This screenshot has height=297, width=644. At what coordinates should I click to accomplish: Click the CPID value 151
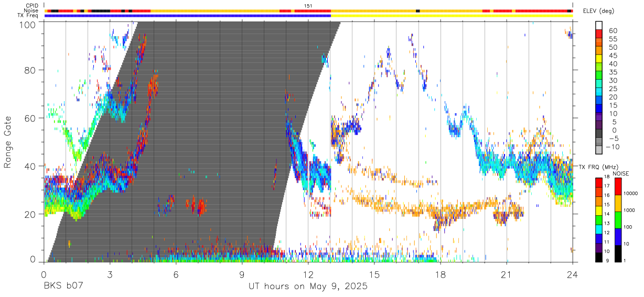click(x=308, y=6)
